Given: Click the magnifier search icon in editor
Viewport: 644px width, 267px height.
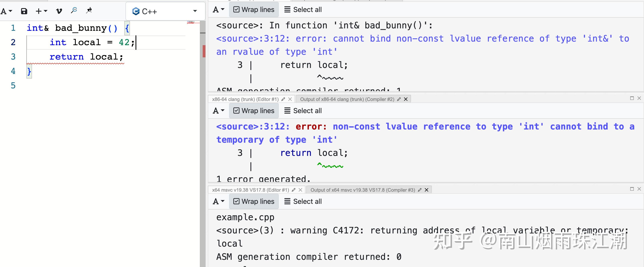Looking at the screenshot, I should (x=74, y=11).
